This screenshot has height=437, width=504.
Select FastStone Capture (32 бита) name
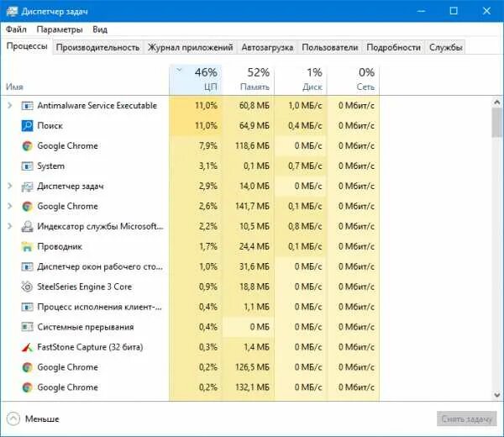[x=90, y=347]
